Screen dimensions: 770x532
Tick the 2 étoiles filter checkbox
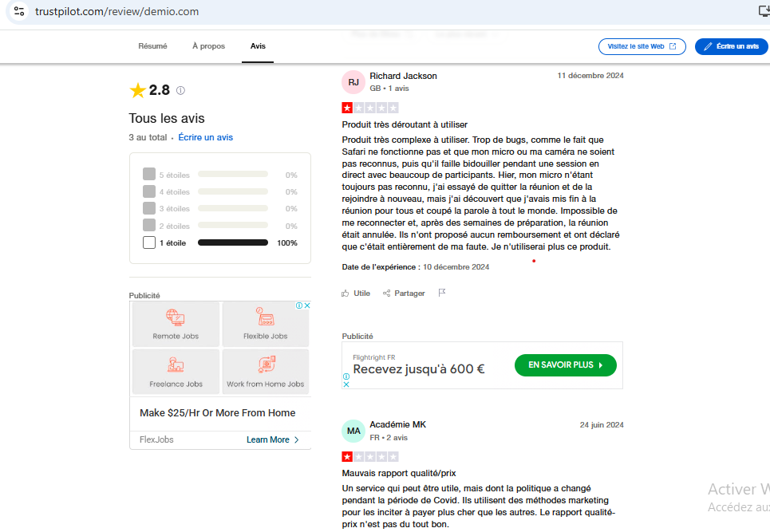[149, 225]
